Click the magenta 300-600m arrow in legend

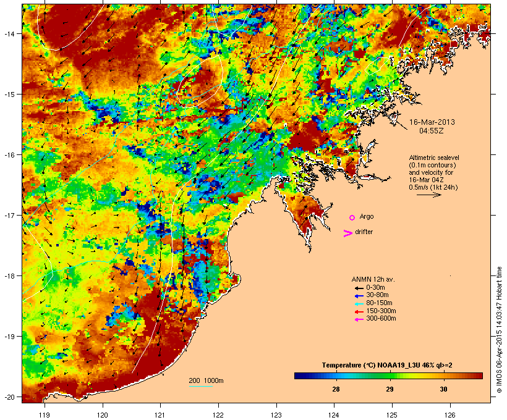[359, 319]
